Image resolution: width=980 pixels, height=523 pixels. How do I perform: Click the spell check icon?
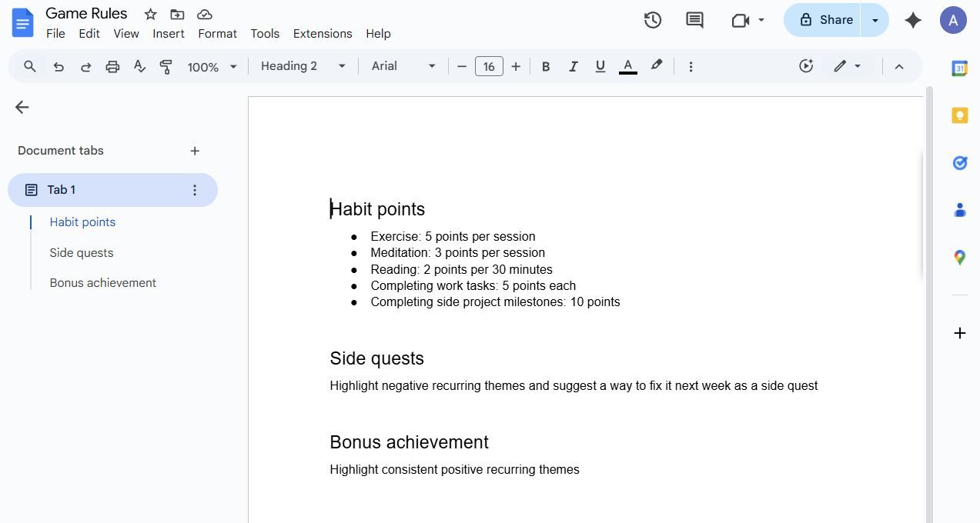click(139, 67)
